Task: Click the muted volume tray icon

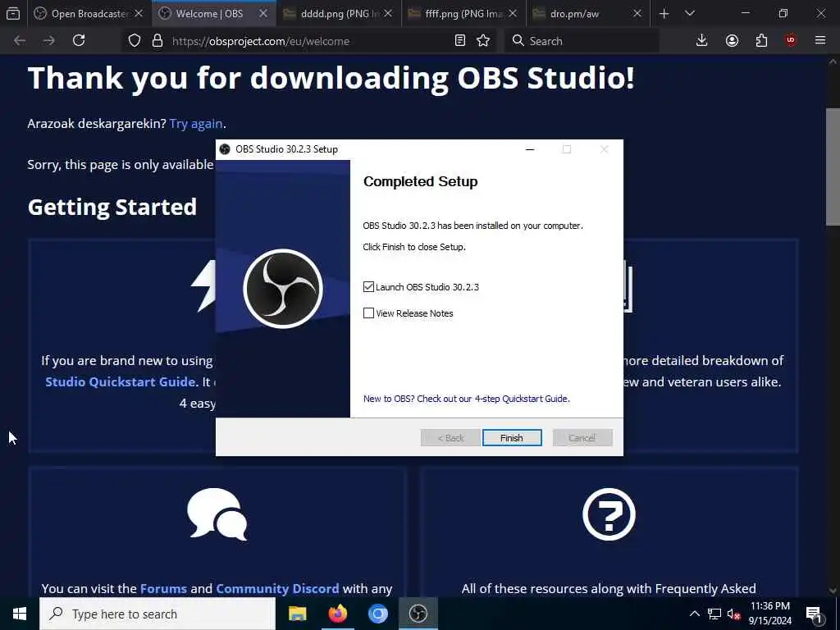Action: click(734, 614)
